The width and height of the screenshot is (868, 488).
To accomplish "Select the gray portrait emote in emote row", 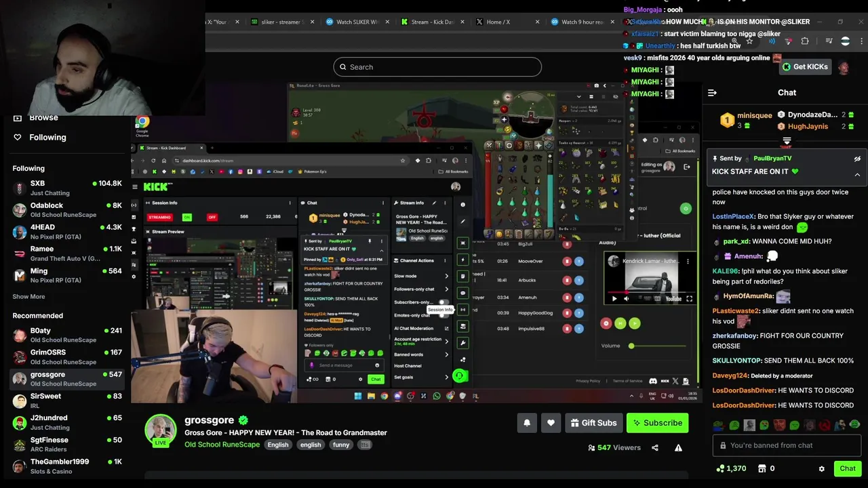I will (749, 426).
